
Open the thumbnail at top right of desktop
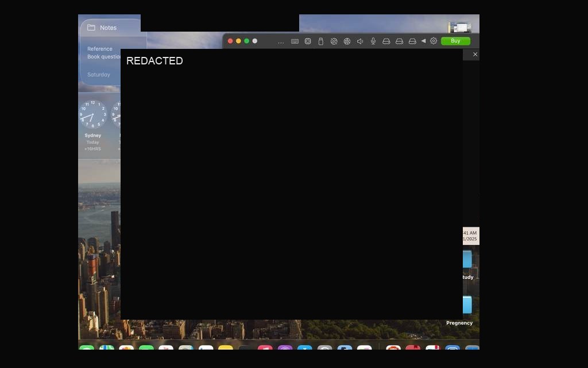[x=460, y=28]
